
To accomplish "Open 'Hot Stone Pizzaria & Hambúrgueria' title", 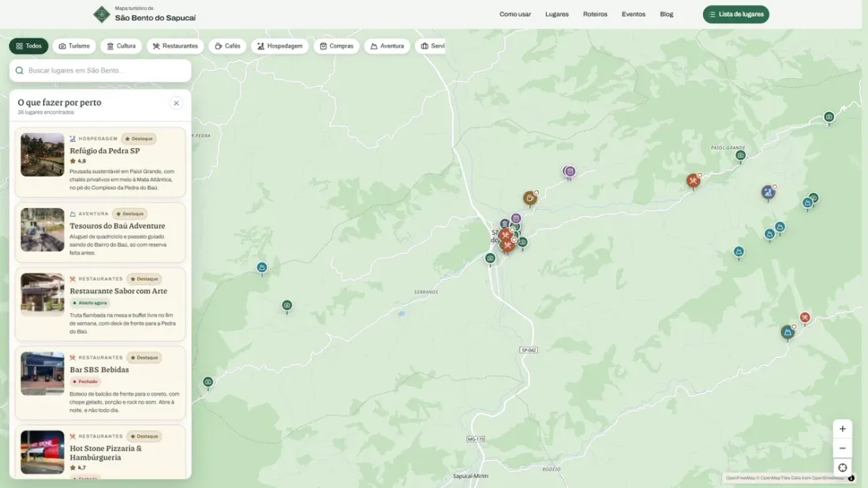I will point(106,453).
